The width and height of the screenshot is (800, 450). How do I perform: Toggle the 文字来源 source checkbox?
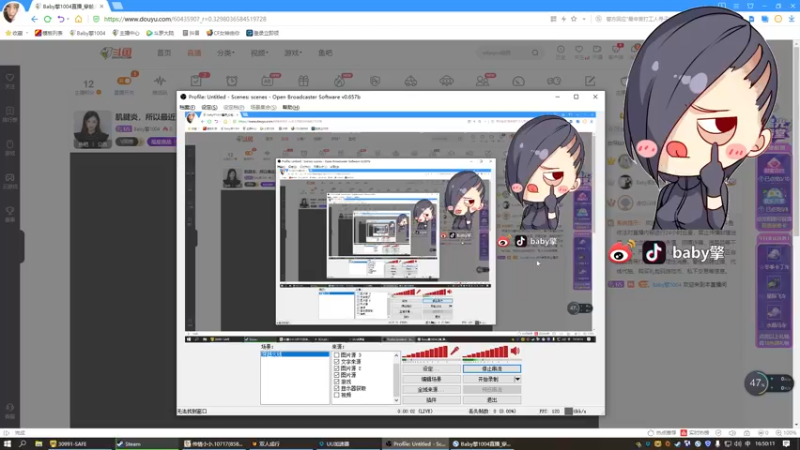[x=337, y=362]
